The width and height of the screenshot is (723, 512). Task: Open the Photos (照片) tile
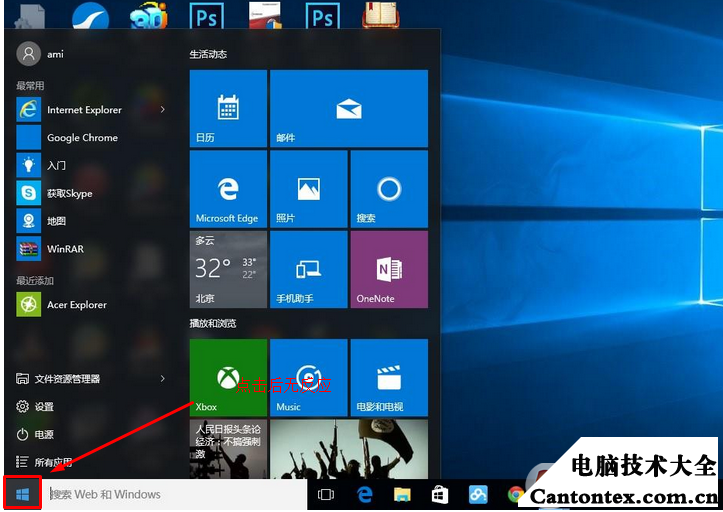(308, 189)
